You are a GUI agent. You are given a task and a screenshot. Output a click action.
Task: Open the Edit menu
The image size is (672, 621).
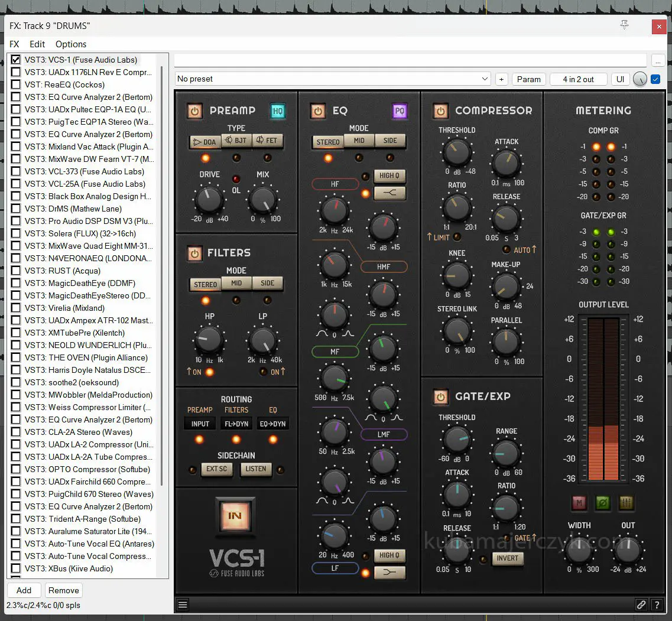(37, 44)
